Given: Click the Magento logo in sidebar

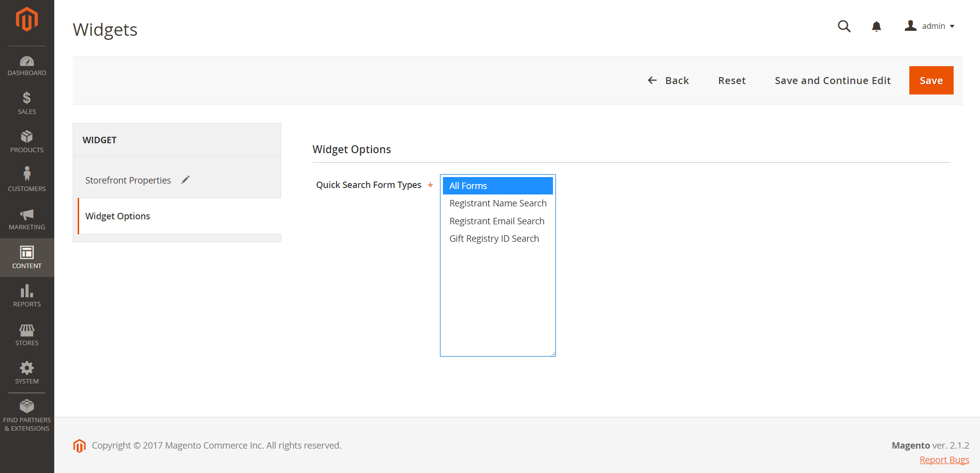Looking at the screenshot, I should click(x=27, y=19).
